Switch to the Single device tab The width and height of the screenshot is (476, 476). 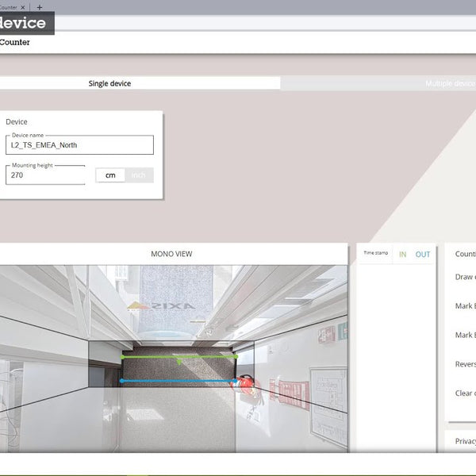click(x=109, y=83)
